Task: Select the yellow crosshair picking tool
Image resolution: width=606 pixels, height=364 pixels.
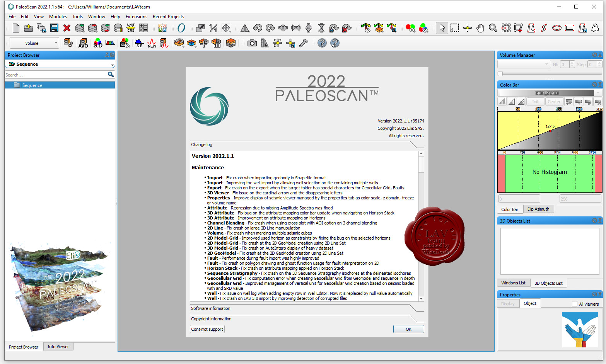Action: pyautogui.click(x=468, y=28)
